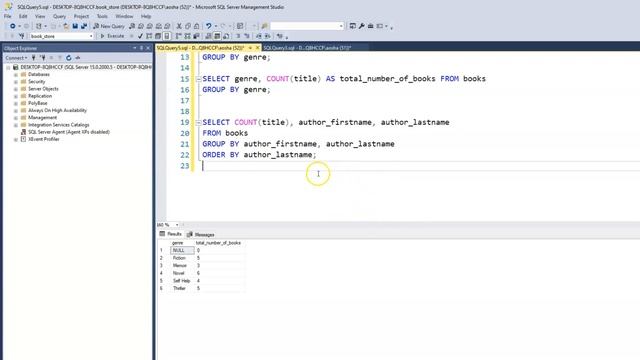Image resolution: width=640 pixels, height=360 pixels.
Task: Open the Window menu
Action: pyautogui.click(x=124, y=16)
